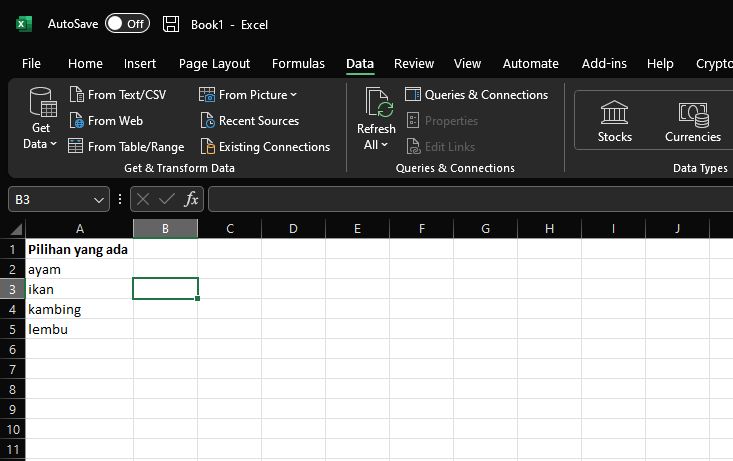The width and height of the screenshot is (733, 461).
Task: Select column B header
Action: pos(165,229)
